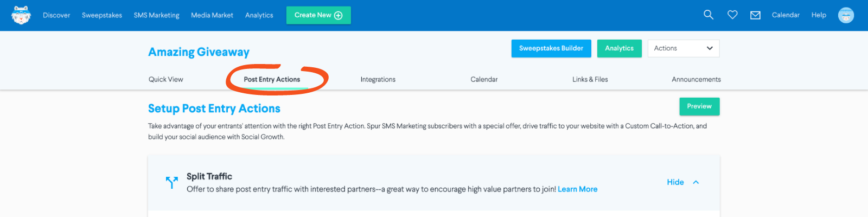The image size is (868, 217).
Task: Expand the Actions dropdown
Action: [684, 48]
